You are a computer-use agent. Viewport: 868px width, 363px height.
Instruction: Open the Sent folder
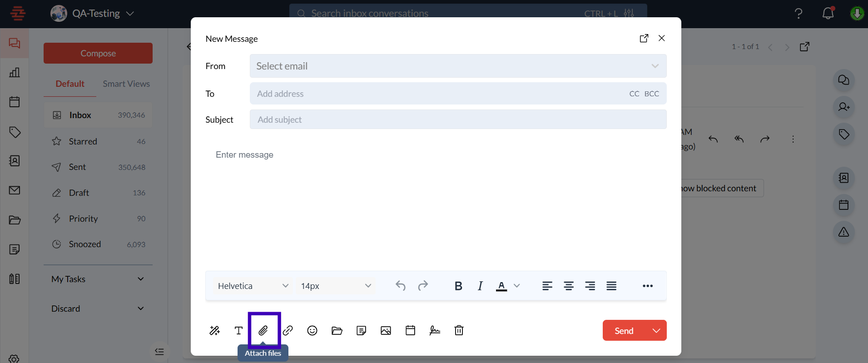[x=98, y=167]
